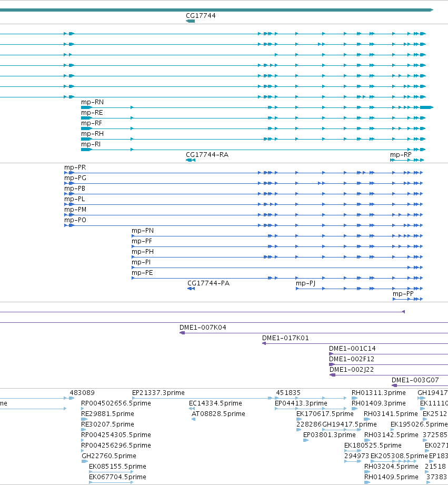Screen dimensions: 448x485
Task: Click the GH22760.5prime EST label
Action: [109, 456]
